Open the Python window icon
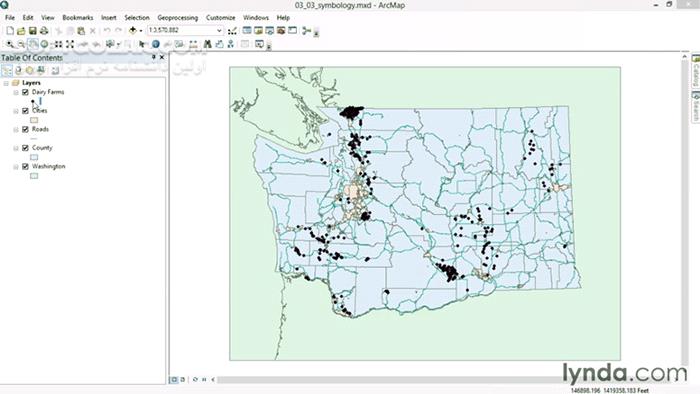This screenshot has height=394, width=700. coord(292,30)
